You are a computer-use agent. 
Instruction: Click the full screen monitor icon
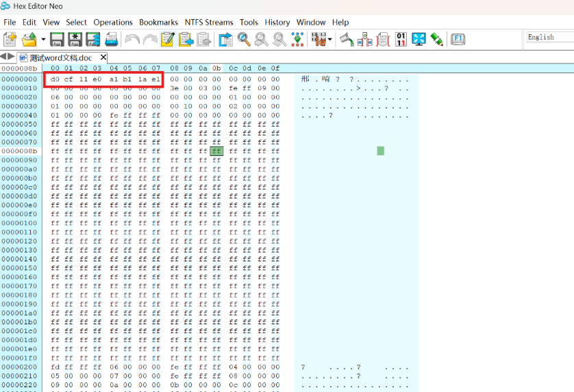[419, 40]
